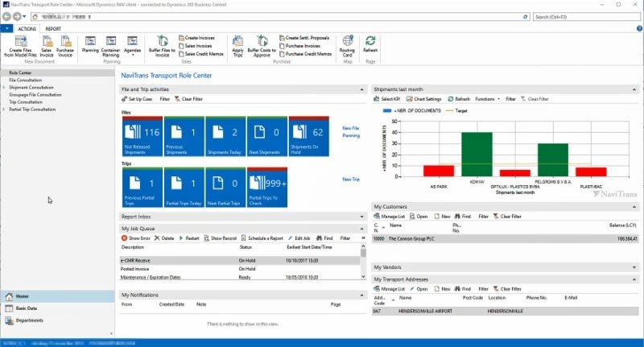Open the Not Released Shipments tile
Screen dimensions: 644x347
[x=142, y=136]
